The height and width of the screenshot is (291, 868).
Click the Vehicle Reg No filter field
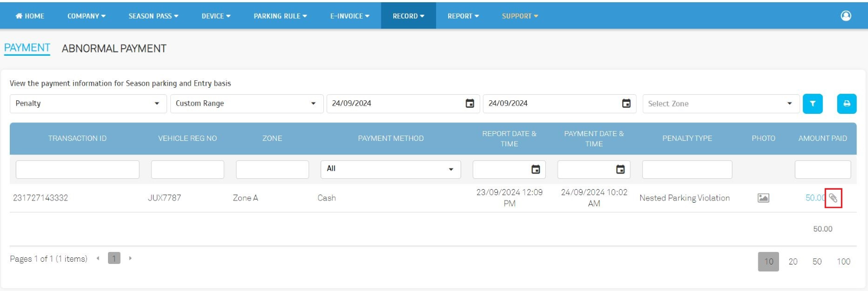pyautogui.click(x=187, y=170)
